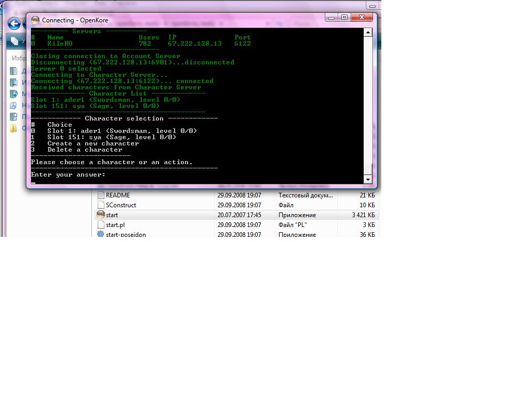Click the Текстовый докум... type cell
This screenshot has width=532, height=399.
[x=305, y=195]
